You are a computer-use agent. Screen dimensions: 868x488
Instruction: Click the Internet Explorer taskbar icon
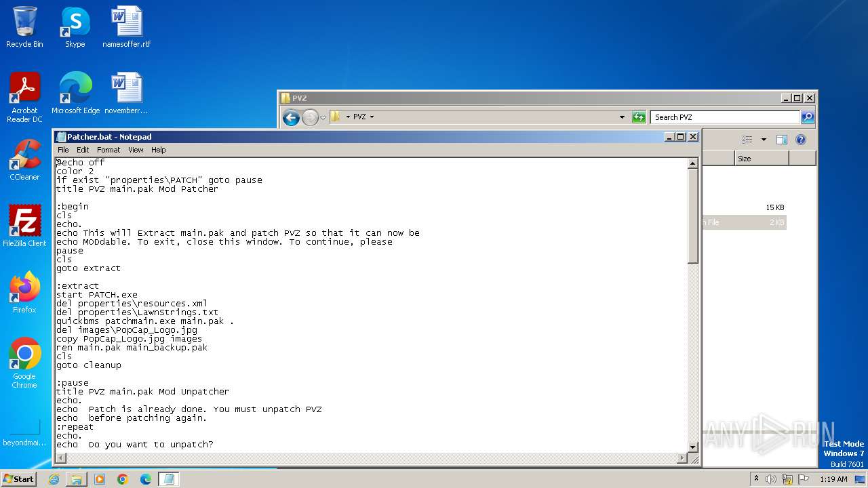54,479
